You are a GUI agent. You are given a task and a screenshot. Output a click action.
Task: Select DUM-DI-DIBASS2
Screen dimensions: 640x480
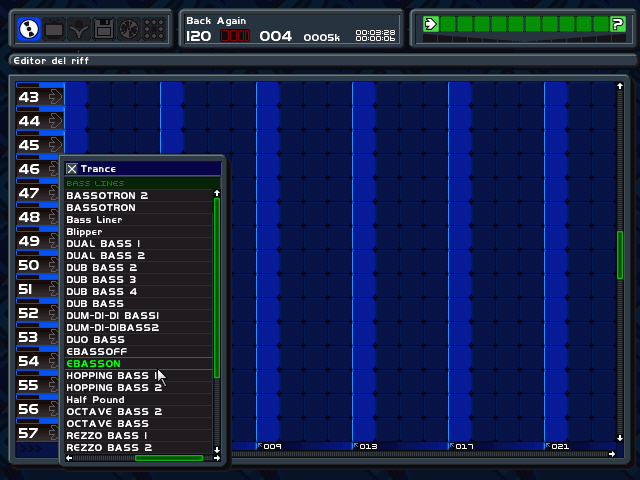[x=138, y=328]
